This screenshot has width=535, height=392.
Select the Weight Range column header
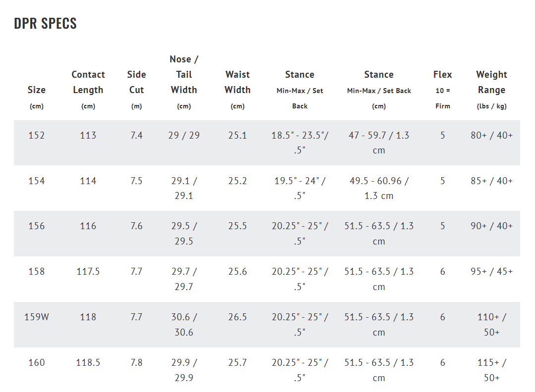click(491, 82)
